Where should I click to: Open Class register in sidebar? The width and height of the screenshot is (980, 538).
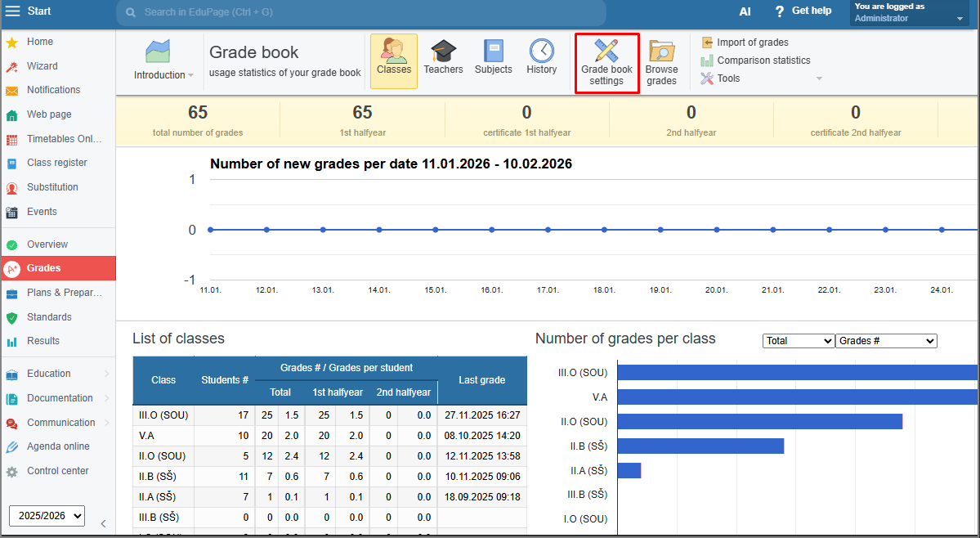coord(56,163)
